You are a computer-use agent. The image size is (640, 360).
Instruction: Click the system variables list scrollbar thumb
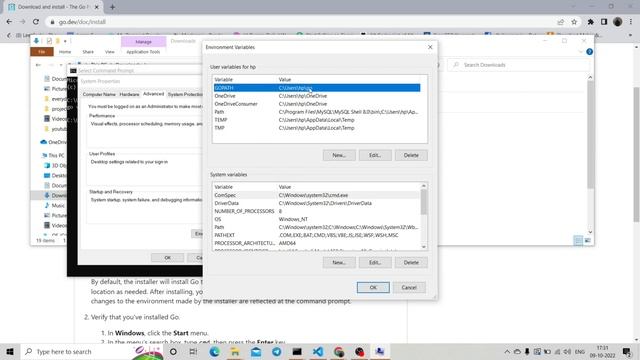(424, 202)
